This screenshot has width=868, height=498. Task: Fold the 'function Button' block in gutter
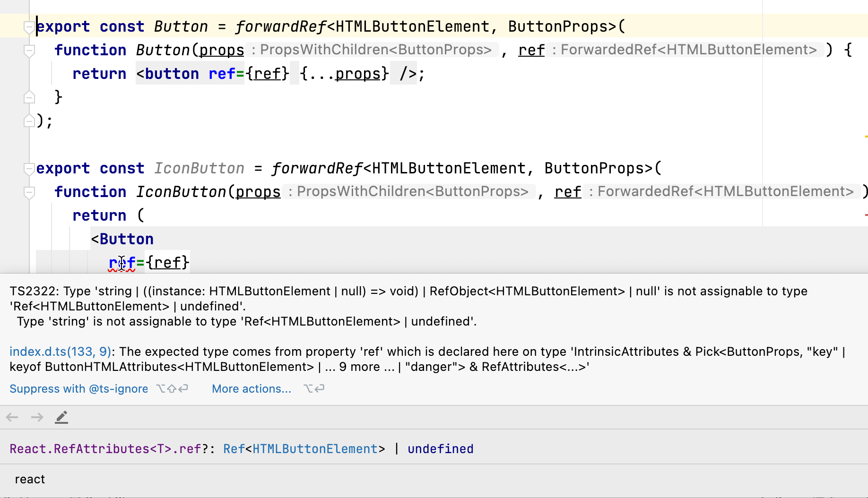29,50
